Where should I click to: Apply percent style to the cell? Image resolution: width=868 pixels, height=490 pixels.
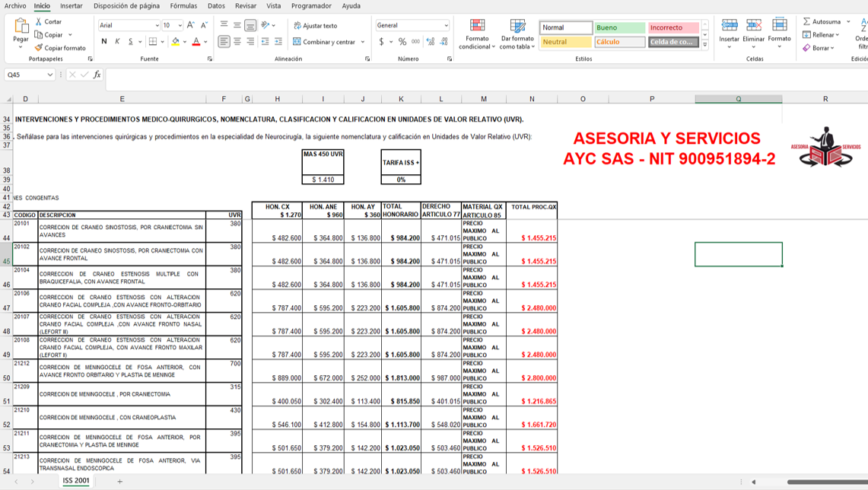(x=402, y=42)
